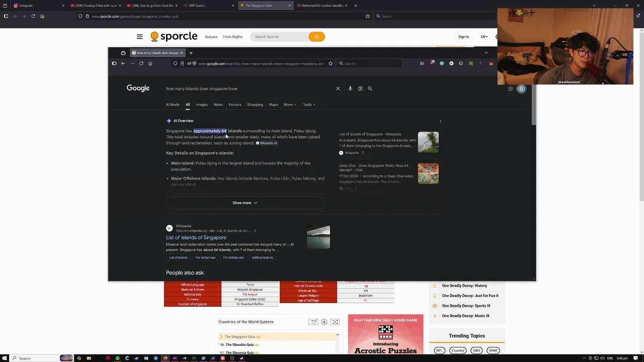Go home in the Google window
The width and height of the screenshot is (644, 362).
(x=150, y=63)
